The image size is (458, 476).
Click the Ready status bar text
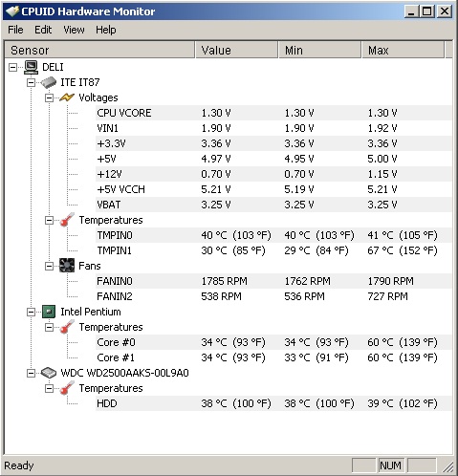pos(19,465)
